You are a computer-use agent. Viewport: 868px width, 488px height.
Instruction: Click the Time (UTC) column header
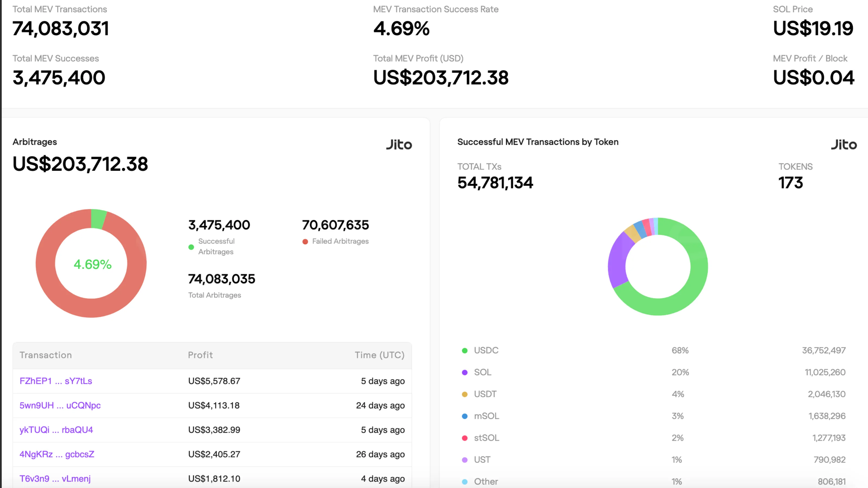pos(379,355)
